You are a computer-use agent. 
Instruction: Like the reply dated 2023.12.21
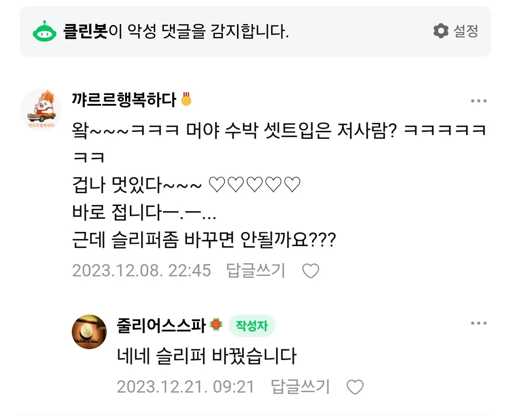pos(355,387)
